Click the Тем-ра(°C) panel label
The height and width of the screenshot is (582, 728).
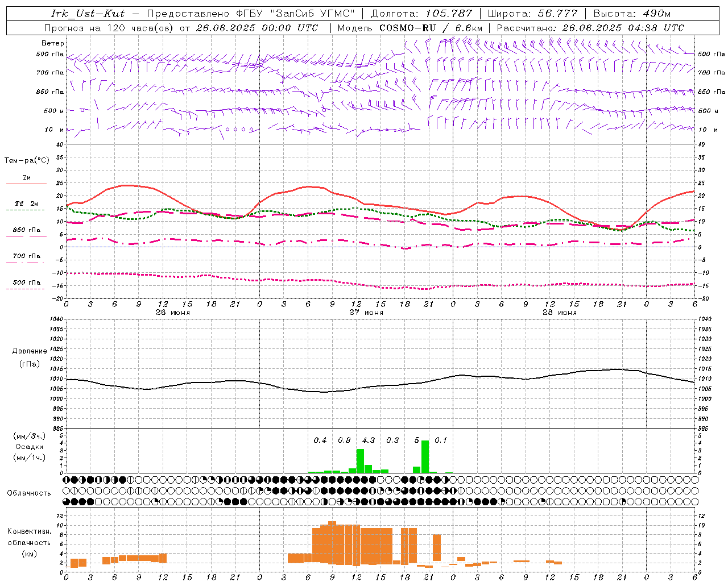click(27, 161)
